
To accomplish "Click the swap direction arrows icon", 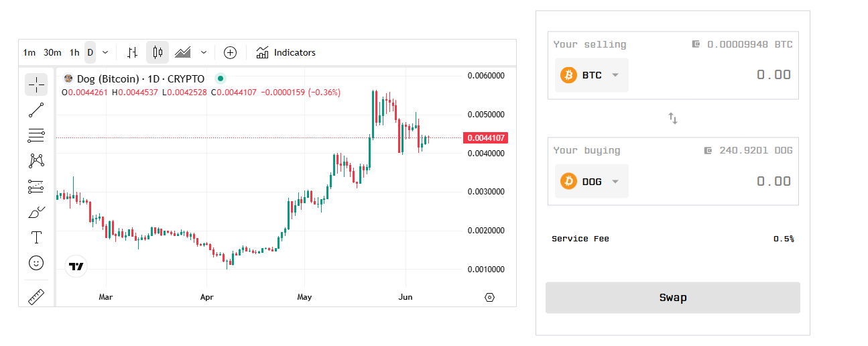I will tap(673, 119).
